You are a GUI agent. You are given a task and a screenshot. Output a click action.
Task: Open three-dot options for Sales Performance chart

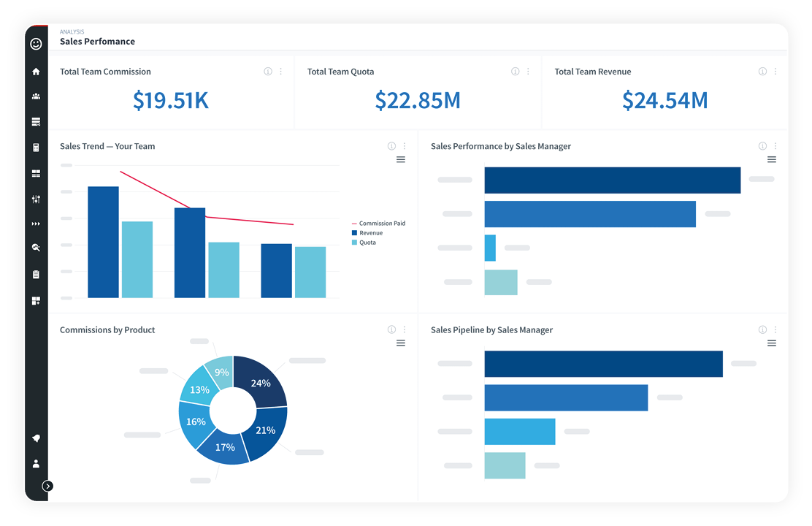click(x=775, y=146)
